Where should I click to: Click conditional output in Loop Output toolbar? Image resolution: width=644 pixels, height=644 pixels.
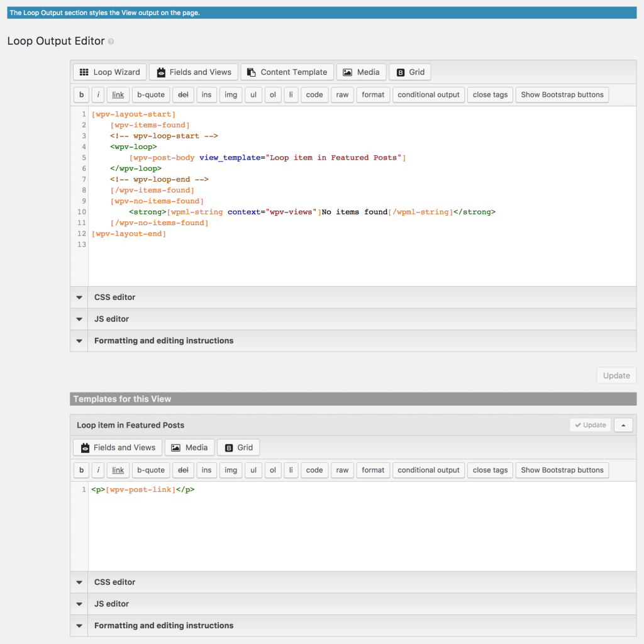pyautogui.click(x=428, y=95)
